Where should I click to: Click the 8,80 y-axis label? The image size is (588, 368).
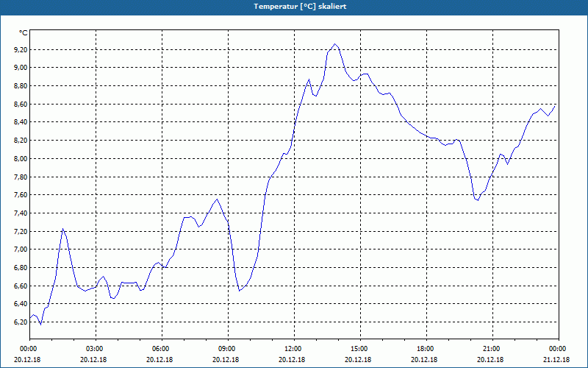click(21, 86)
